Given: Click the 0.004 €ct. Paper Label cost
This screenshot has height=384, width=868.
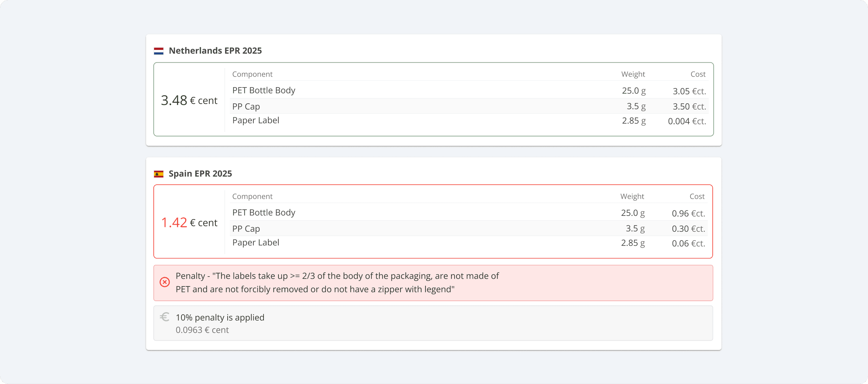Looking at the screenshot, I should tap(687, 121).
